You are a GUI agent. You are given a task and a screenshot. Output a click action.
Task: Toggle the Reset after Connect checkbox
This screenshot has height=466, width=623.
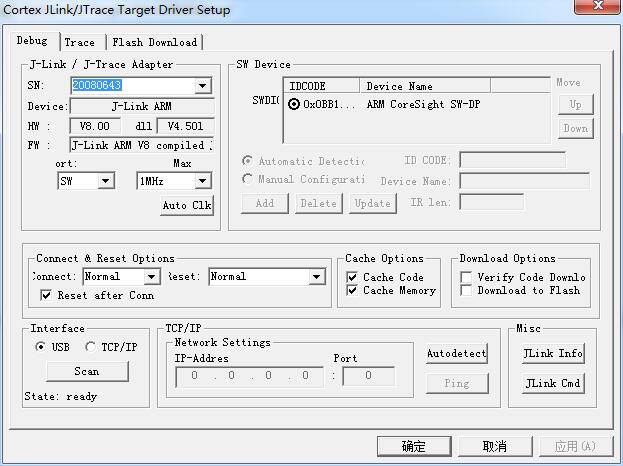[46, 295]
